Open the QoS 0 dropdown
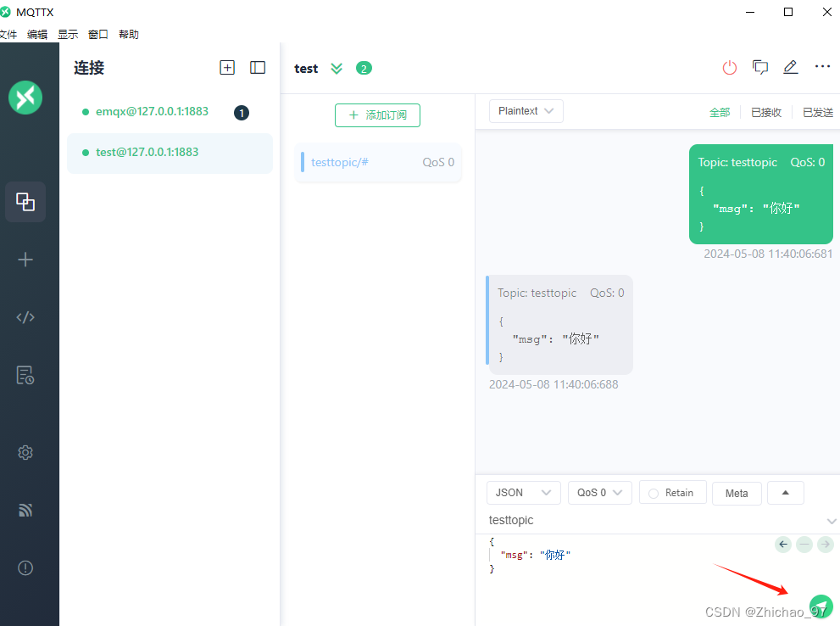 (599, 493)
